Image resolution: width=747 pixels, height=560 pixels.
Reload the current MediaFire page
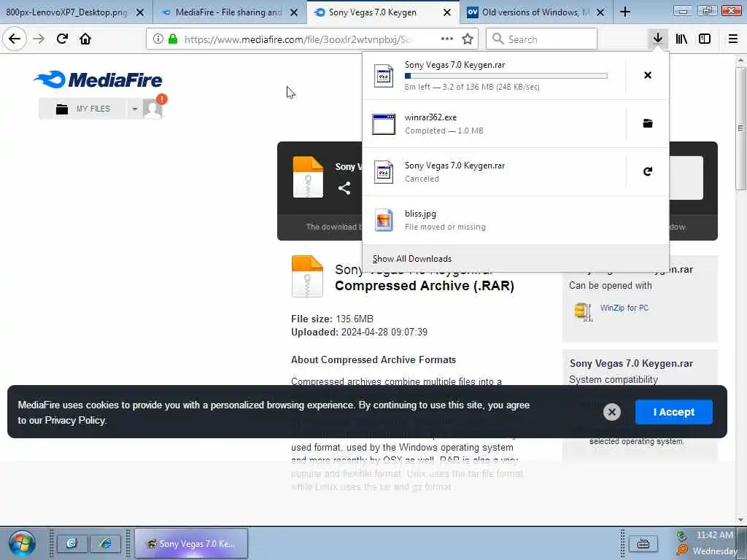62,39
